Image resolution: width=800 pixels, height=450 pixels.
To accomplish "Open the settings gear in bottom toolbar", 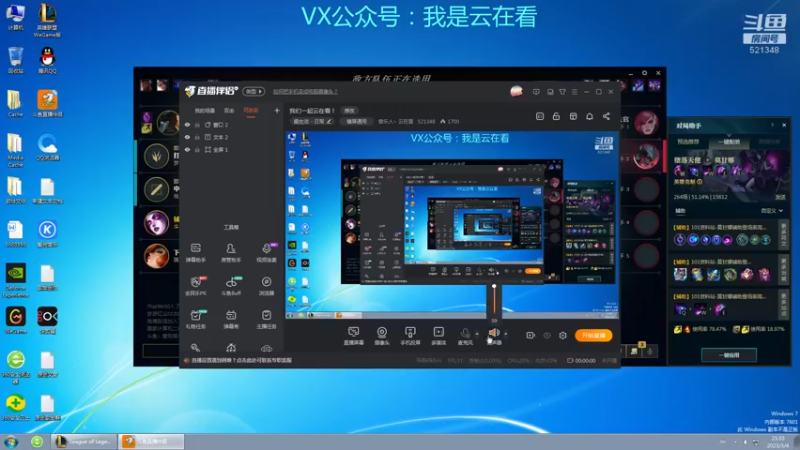I will [563, 335].
